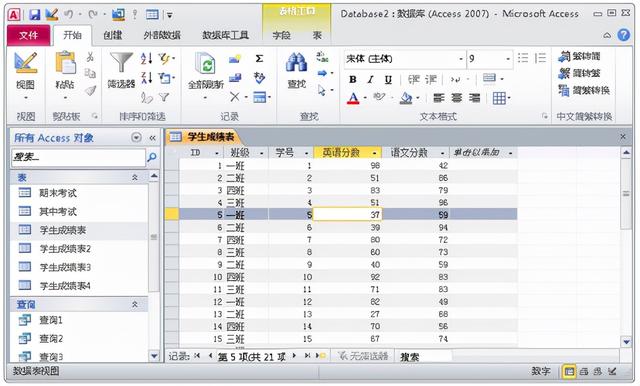Screen dimensions: 640x386
Task: Sort ascending with the A-Z icon
Action: (147, 58)
